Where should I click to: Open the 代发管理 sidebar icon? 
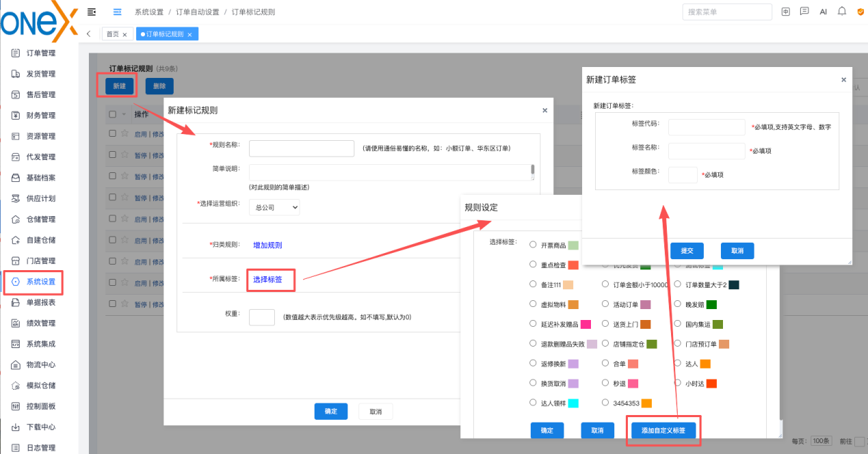click(x=16, y=157)
